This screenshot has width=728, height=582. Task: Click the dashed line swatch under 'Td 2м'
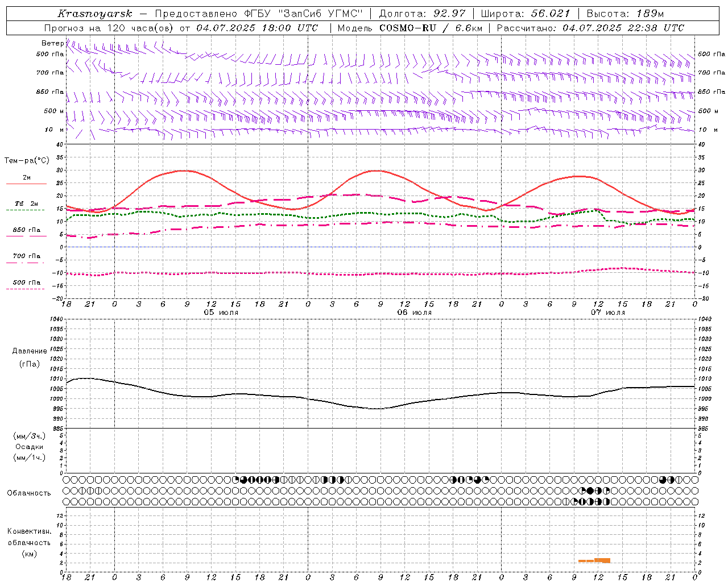[26, 210]
